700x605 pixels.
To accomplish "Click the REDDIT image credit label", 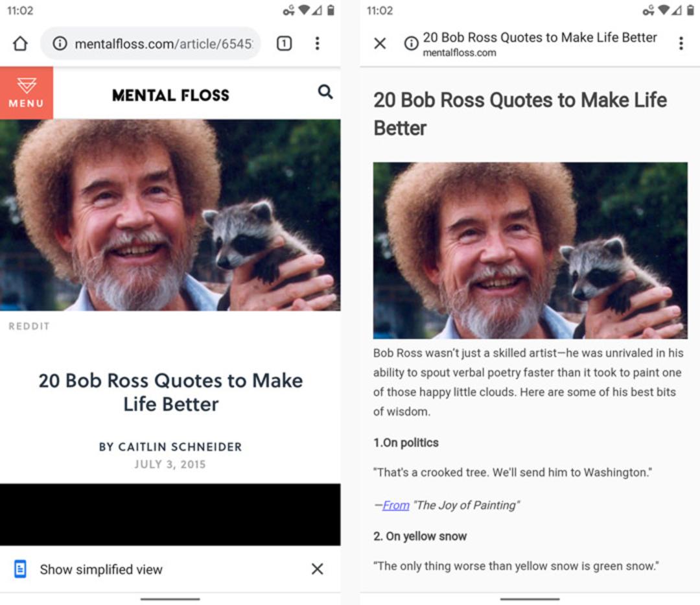I will coord(29,326).
